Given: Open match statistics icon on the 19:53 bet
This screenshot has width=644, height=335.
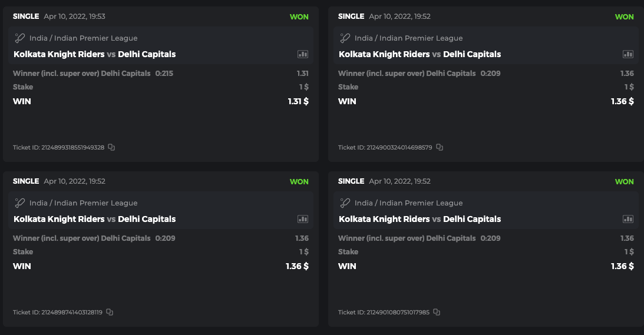Looking at the screenshot, I should pyautogui.click(x=303, y=54).
